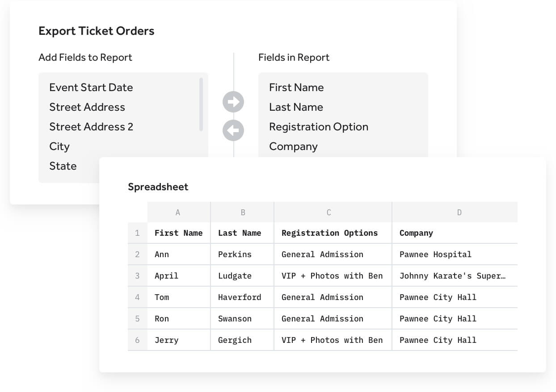The image size is (556, 392).
Task: Select the State field
Action: point(63,166)
